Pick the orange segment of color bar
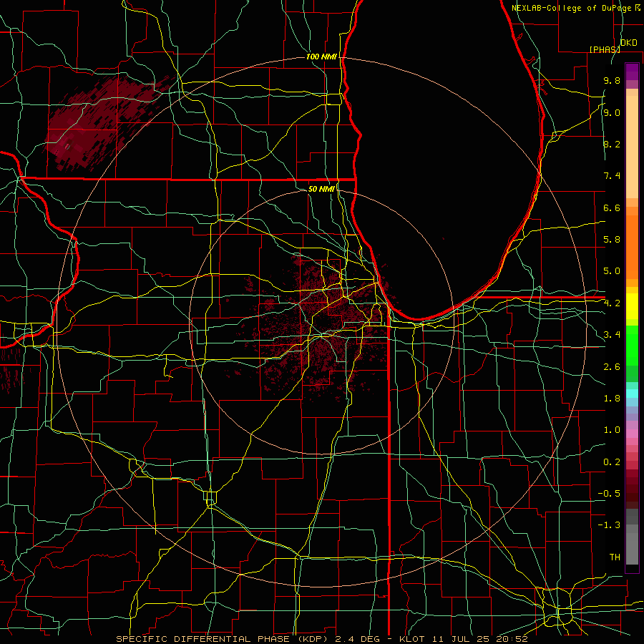Image resolution: width=644 pixels, height=644 pixels. 632,247
